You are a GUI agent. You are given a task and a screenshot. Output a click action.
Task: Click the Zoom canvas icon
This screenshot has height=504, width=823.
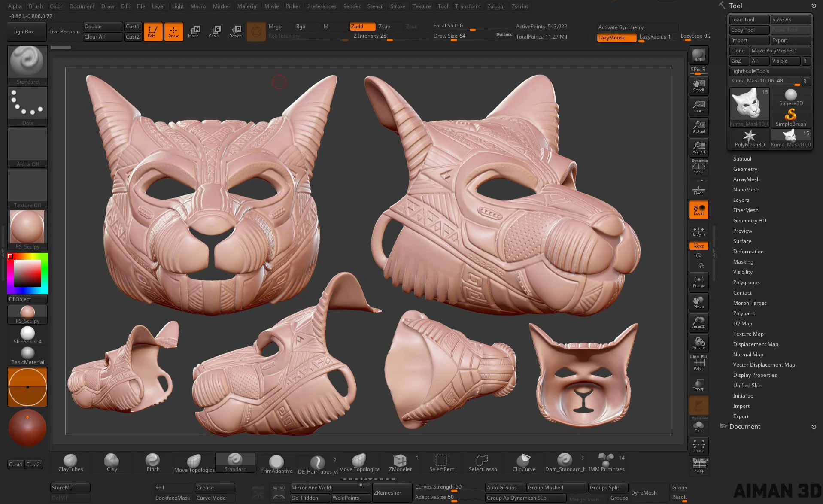(698, 106)
